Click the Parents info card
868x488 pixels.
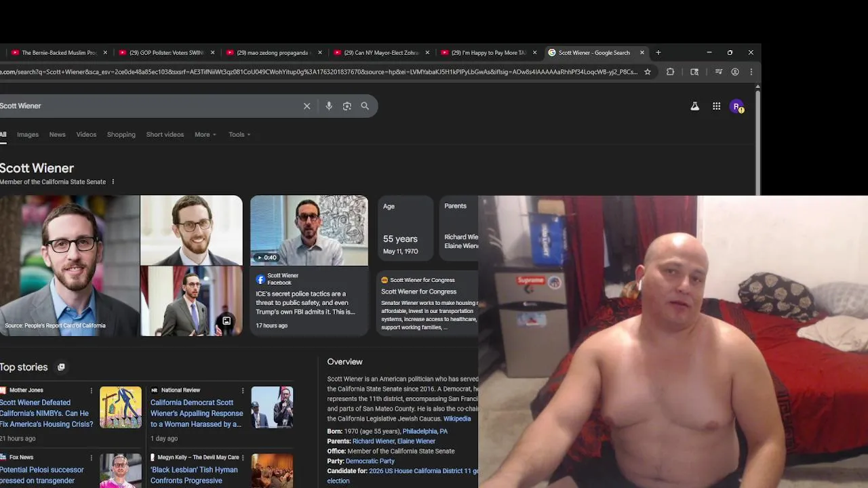pos(458,229)
